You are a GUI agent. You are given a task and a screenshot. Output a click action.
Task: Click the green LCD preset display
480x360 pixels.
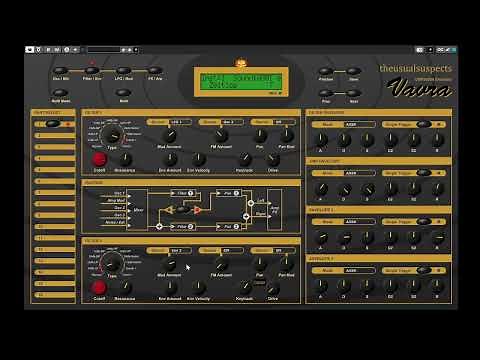[241, 82]
